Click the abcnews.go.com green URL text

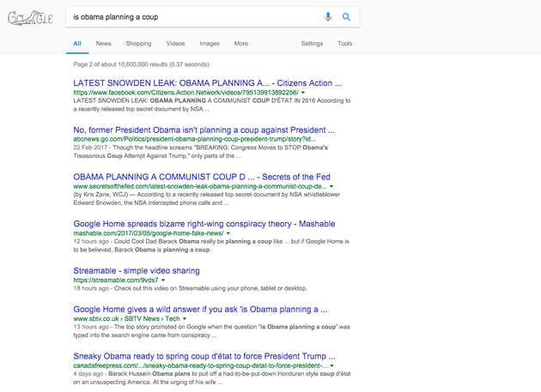[195, 139]
